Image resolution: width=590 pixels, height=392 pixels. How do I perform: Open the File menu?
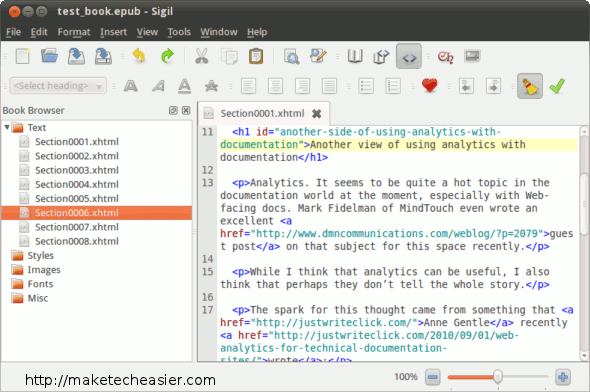click(14, 32)
